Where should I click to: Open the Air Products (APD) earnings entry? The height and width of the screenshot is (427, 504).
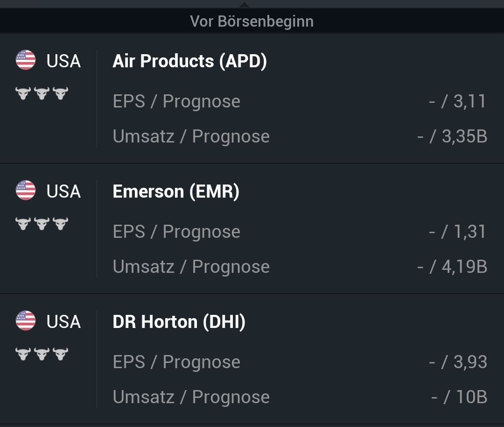click(189, 61)
